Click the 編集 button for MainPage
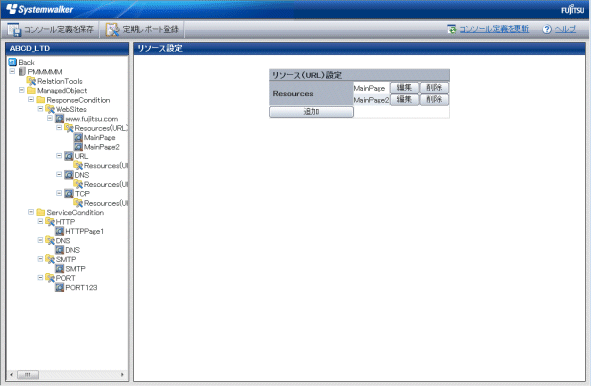 (404, 88)
